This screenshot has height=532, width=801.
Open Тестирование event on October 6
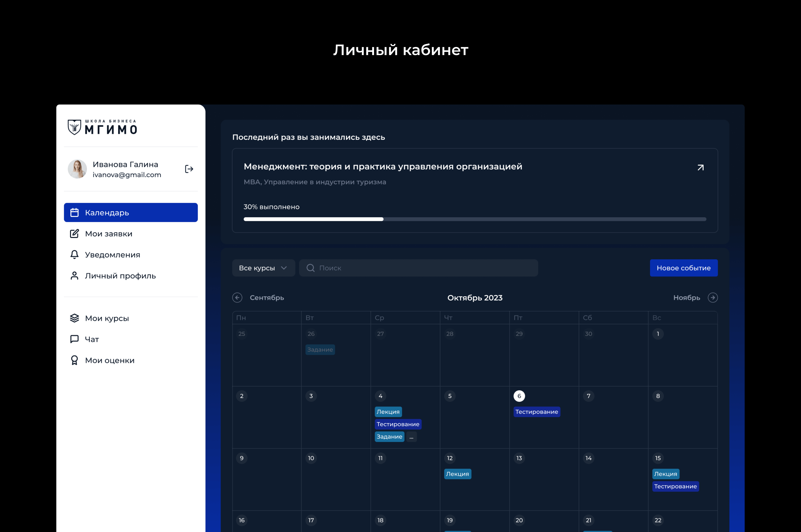[536, 412]
